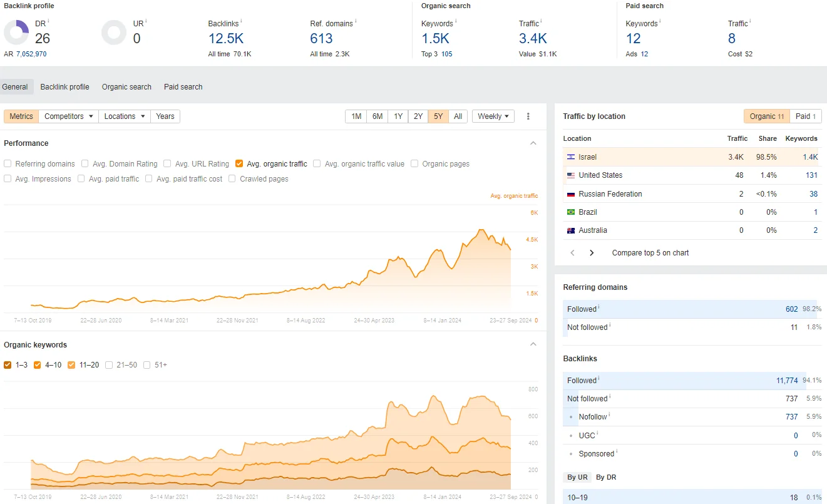Collapse the Performance section
The image size is (827, 504).
pyautogui.click(x=533, y=143)
